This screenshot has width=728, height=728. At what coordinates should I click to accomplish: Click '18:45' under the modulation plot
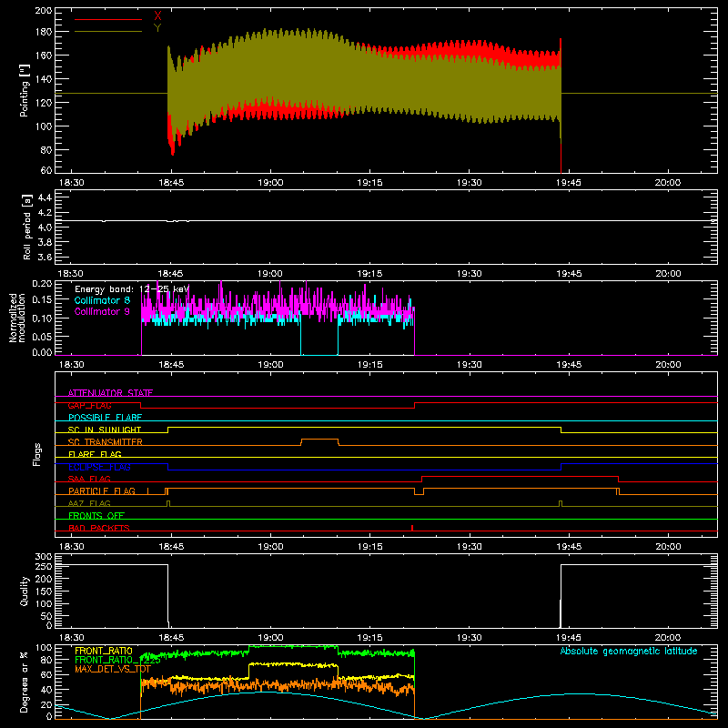click(x=171, y=365)
